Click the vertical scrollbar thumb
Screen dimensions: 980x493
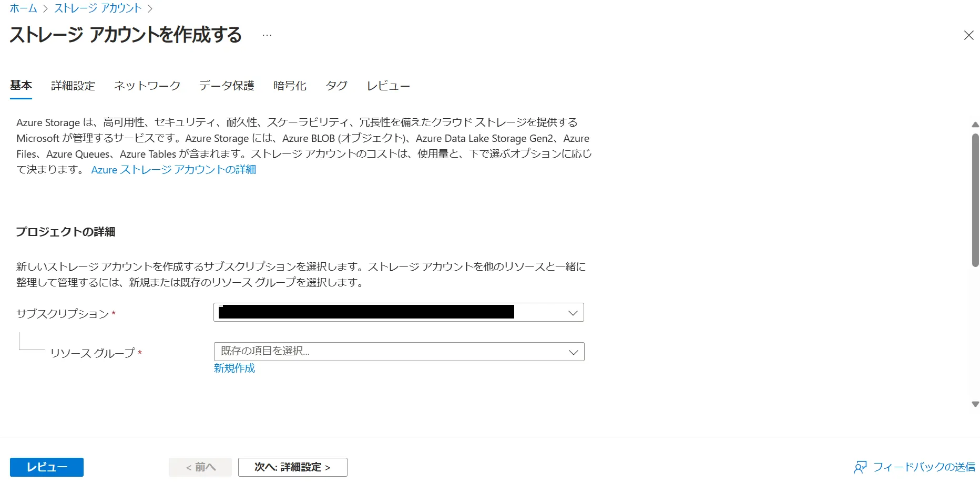pos(975,200)
